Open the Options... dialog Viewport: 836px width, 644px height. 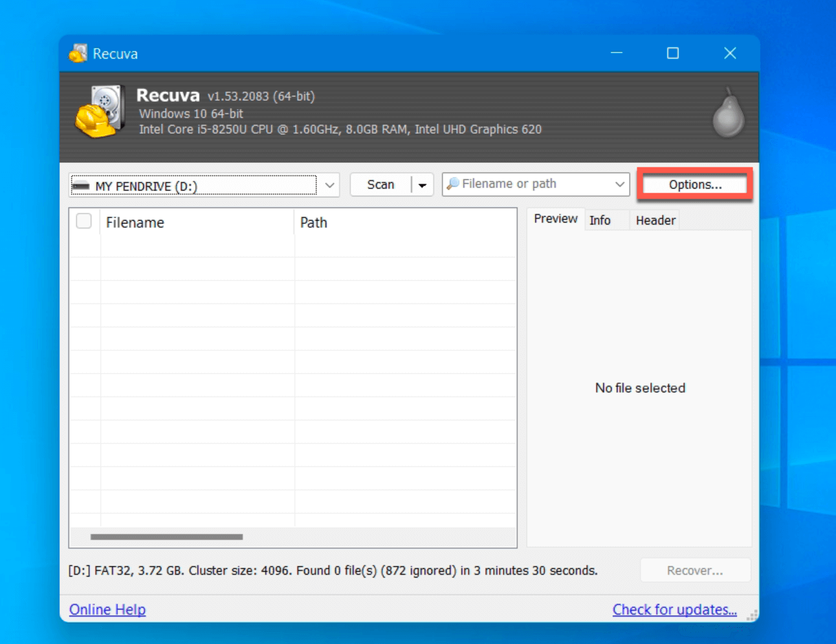[x=695, y=185]
